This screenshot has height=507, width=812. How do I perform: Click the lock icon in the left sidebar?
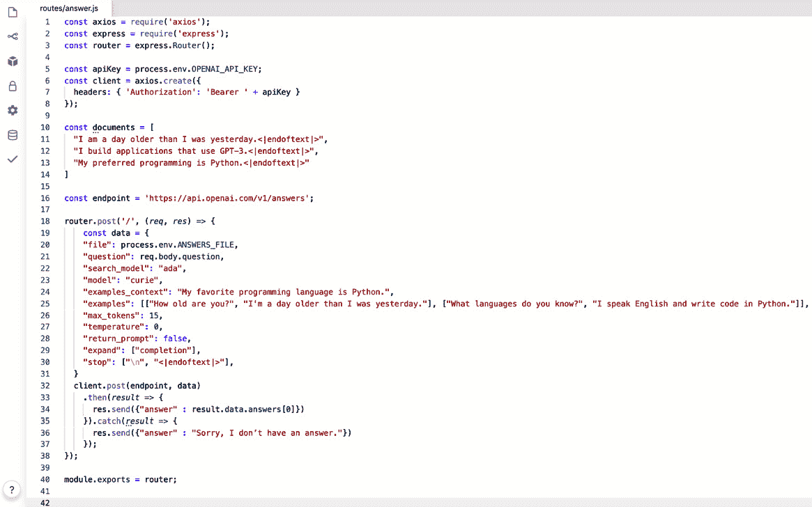[x=10, y=86]
